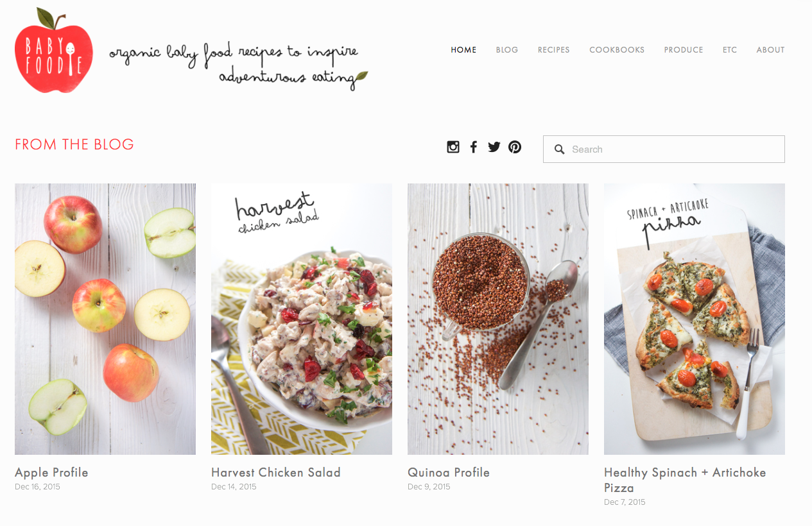Click the Baby Foodie apple logo
This screenshot has height=526, width=812.
(x=54, y=50)
